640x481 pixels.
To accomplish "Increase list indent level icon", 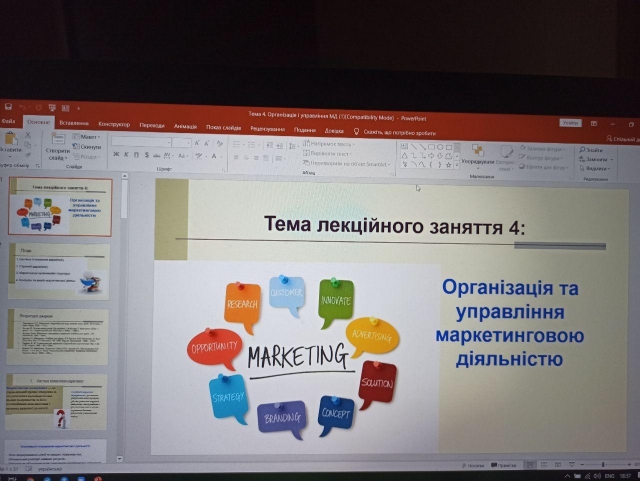I will click(x=280, y=145).
